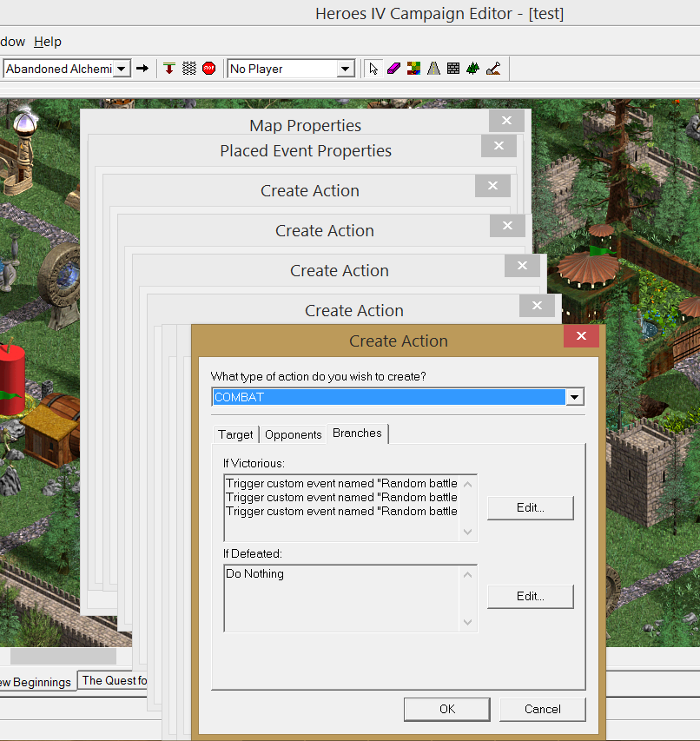The height and width of the screenshot is (741, 700).
Task: Select the Branches tab
Action: click(357, 433)
